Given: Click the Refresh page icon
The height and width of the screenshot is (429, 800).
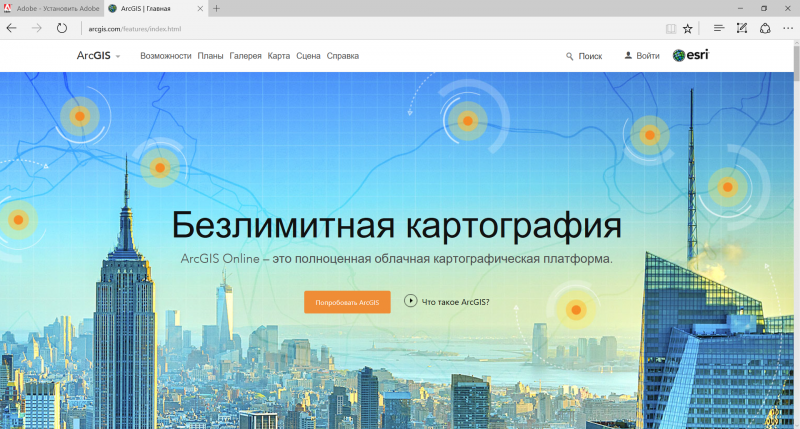Looking at the screenshot, I should [x=63, y=28].
